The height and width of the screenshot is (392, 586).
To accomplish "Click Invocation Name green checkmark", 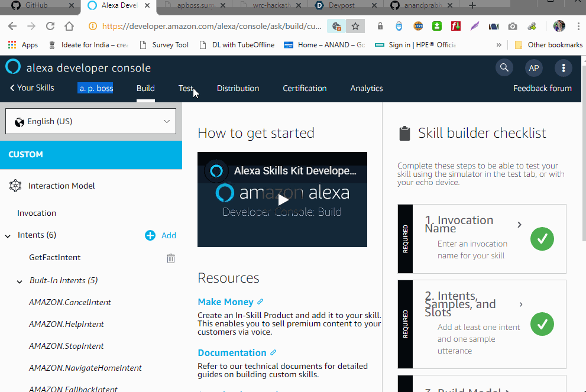I will coord(542,239).
